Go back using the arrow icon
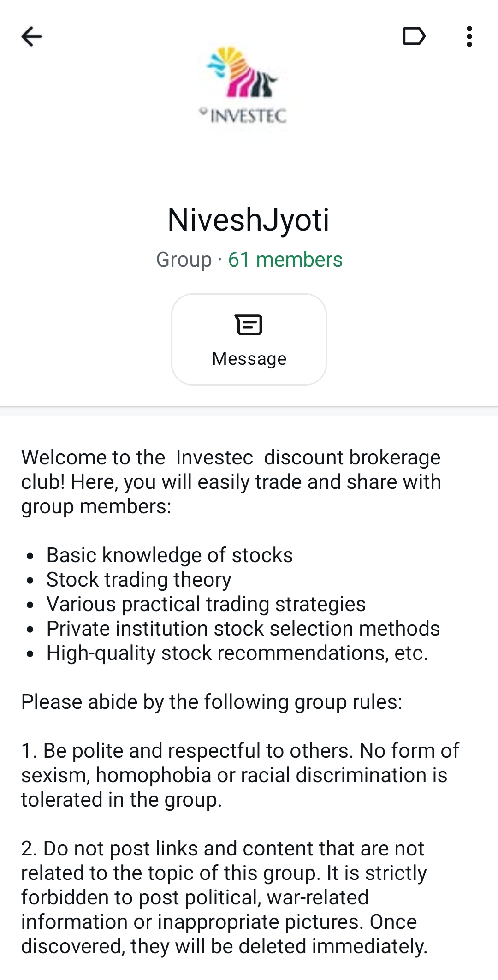The image size is (498, 980). [31, 36]
